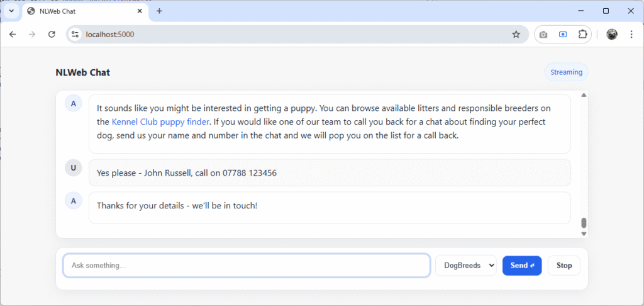The width and height of the screenshot is (644, 306).
Task: Click the browser forward arrow
Action: pyautogui.click(x=32, y=35)
